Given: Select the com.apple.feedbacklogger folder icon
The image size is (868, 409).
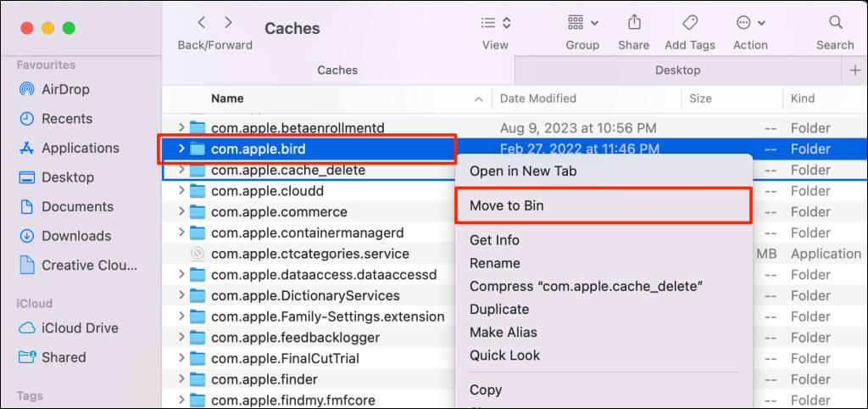Looking at the screenshot, I should pyautogui.click(x=198, y=338).
